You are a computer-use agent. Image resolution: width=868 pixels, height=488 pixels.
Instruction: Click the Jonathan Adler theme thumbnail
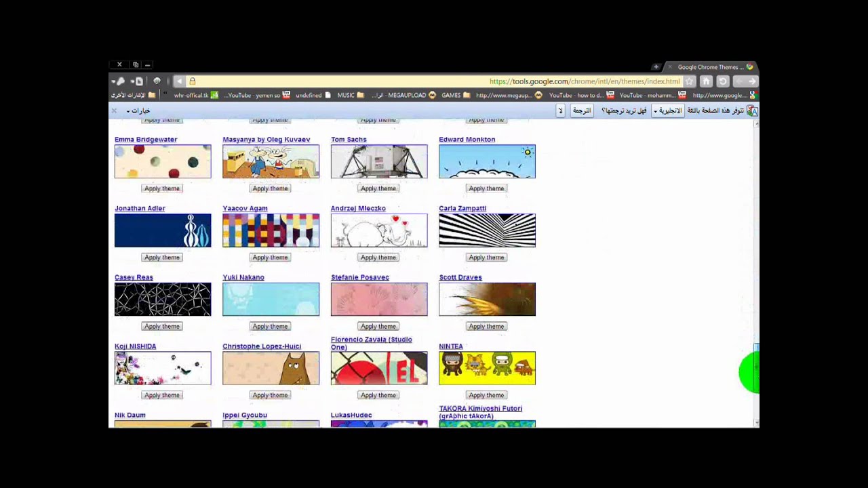coord(163,230)
